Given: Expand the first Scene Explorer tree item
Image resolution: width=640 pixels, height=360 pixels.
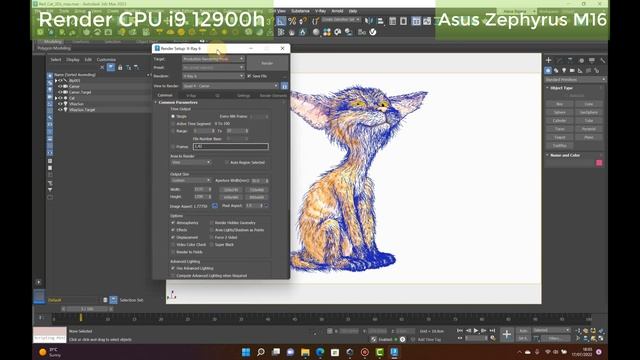Looking at the screenshot, I should pos(56,81).
